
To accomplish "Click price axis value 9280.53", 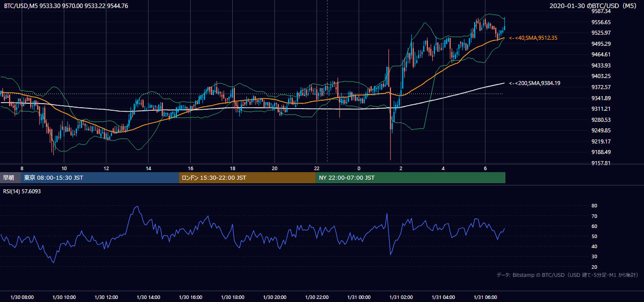I will pos(601,120).
